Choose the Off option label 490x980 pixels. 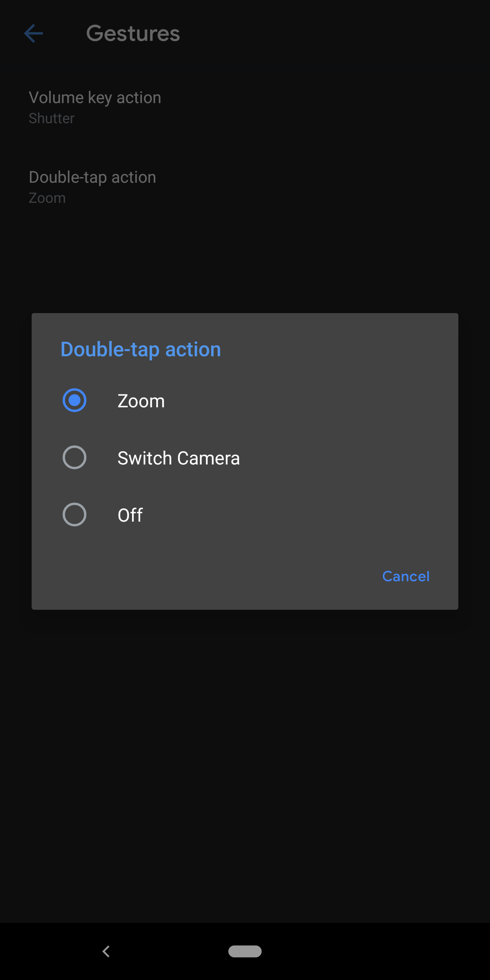(x=130, y=515)
